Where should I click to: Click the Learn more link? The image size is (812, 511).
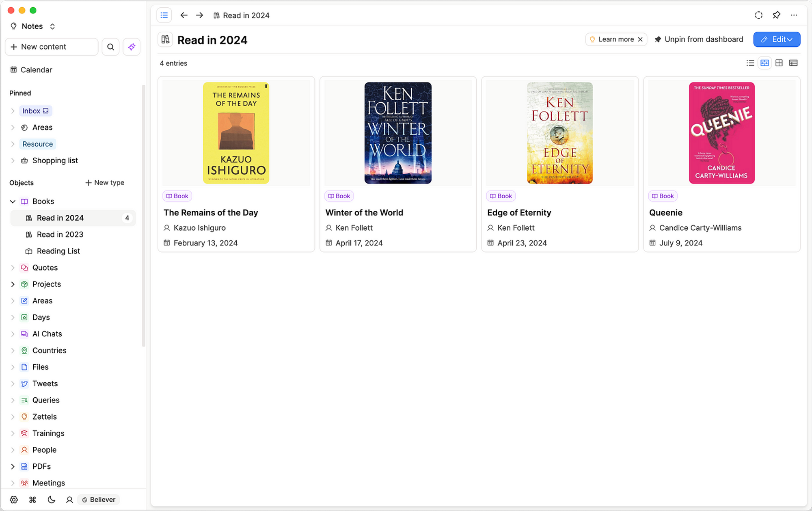[616, 39]
